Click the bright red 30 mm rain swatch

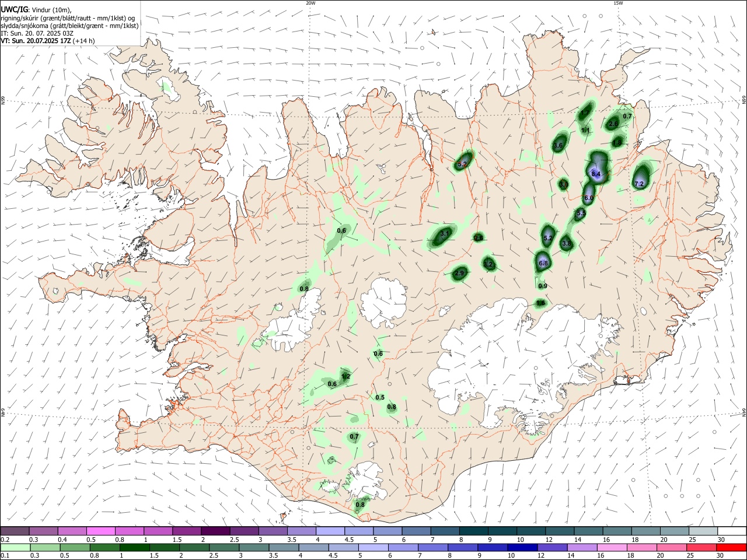click(732, 547)
